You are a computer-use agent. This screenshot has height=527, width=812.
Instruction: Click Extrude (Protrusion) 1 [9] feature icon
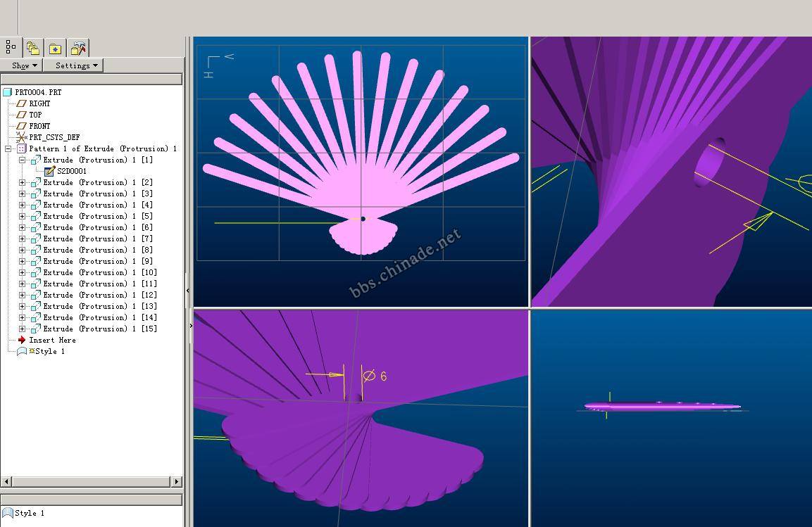(x=36, y=261)
